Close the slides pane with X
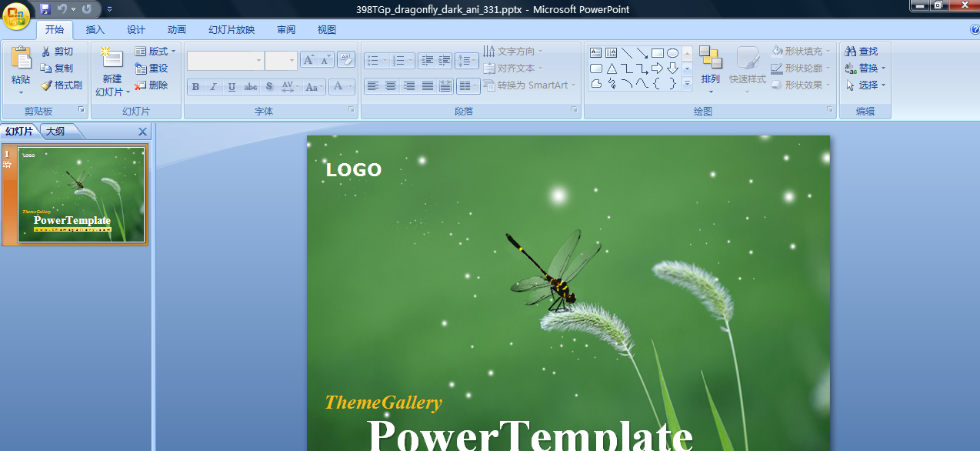Viewport: 980px width, 451px height. tap(142, 132)
